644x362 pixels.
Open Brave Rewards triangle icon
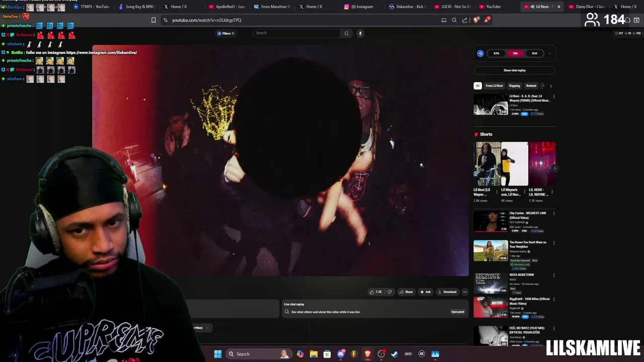coord(487,20)
